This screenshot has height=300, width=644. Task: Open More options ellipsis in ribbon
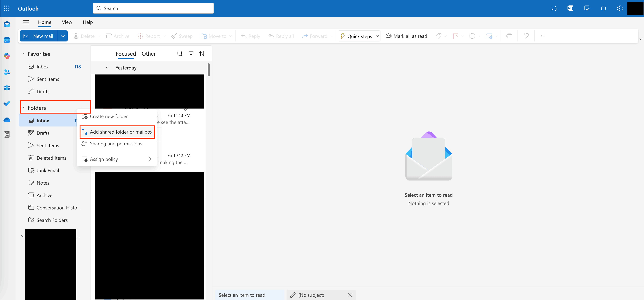[x=543, y=36]
